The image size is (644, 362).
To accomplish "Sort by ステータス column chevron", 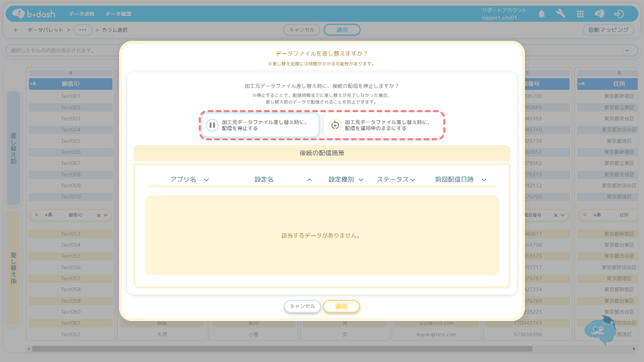I will [413, 180].
